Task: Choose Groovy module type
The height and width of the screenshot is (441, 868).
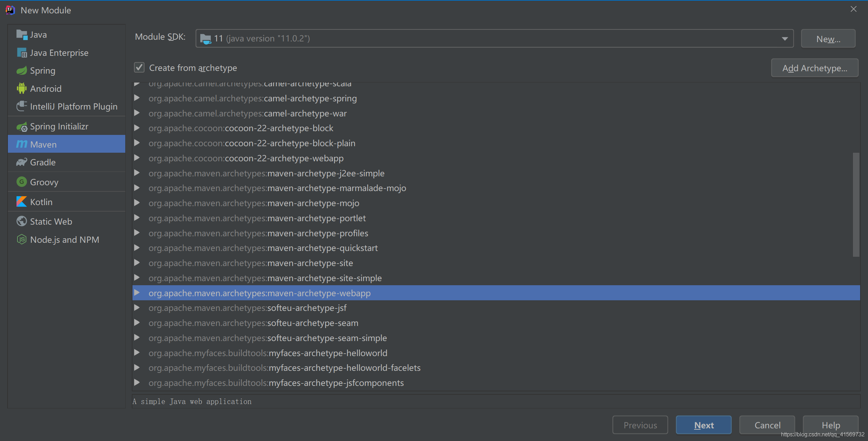Action: pos(67,182)
